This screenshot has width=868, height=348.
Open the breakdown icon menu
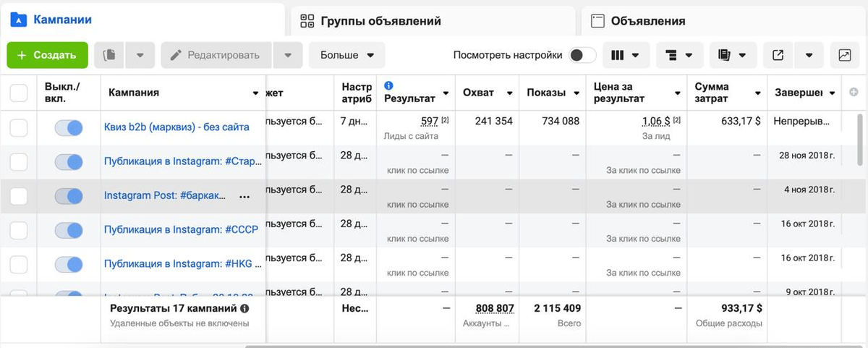click(x=678, y=55)
